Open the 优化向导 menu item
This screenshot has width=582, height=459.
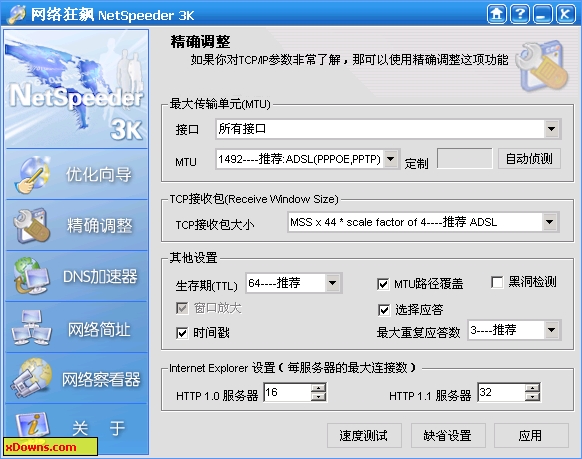[x=76, y=175]
